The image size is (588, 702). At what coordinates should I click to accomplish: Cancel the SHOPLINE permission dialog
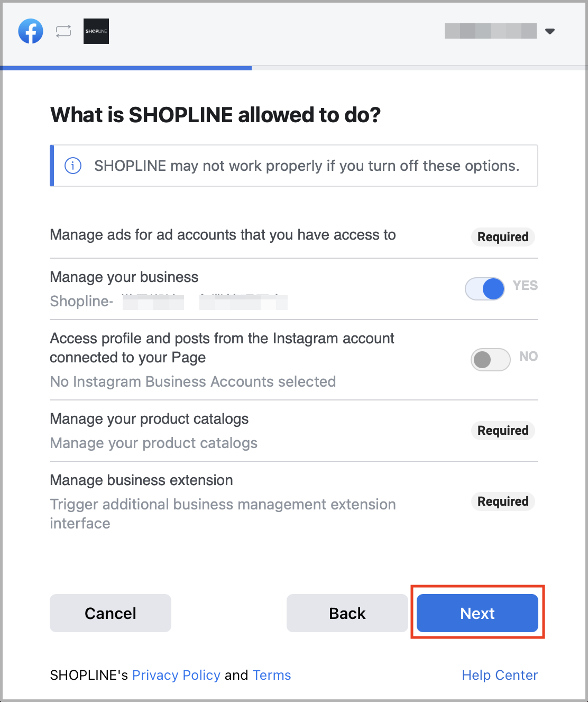tap(111, 613)
